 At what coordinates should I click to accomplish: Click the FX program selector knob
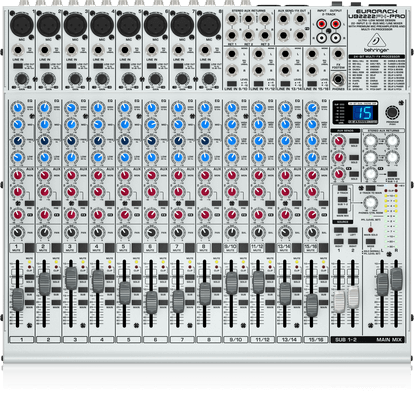(392, 112)
